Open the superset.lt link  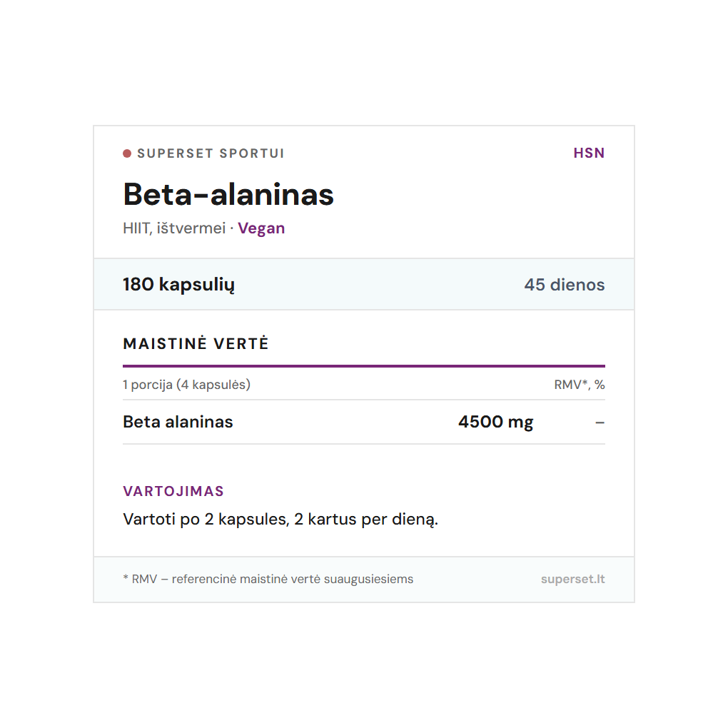point(572,579)
